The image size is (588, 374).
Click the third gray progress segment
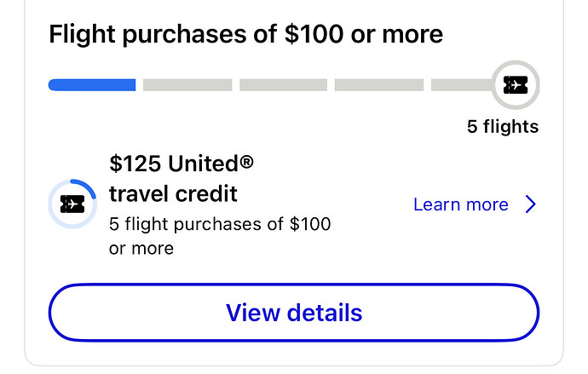(x=283, y=84)
